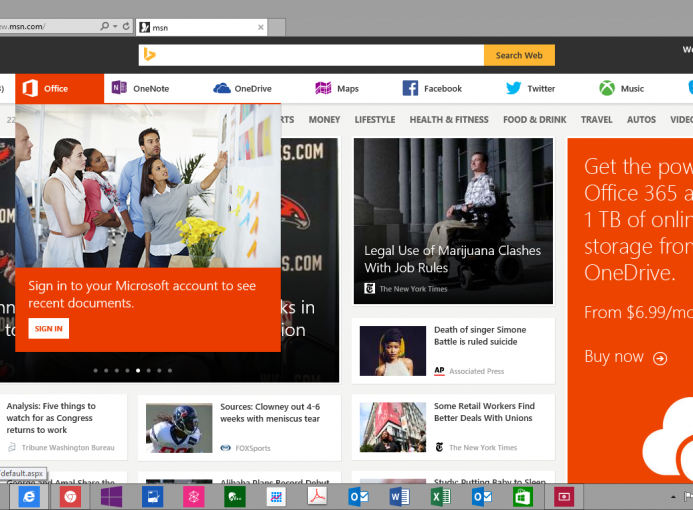
Task: Open Internet Explorer from the taskbar
Action: tap(29, 497)
